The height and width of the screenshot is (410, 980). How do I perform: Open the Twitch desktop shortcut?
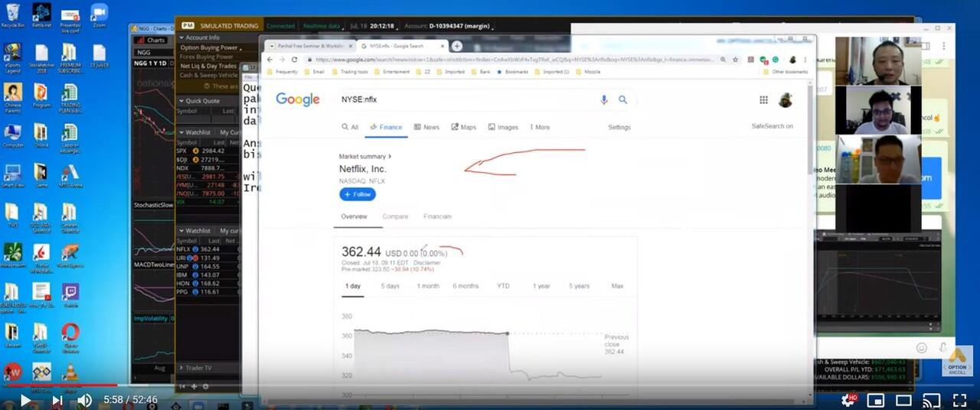pyautogui.click(x=70, y=294)
